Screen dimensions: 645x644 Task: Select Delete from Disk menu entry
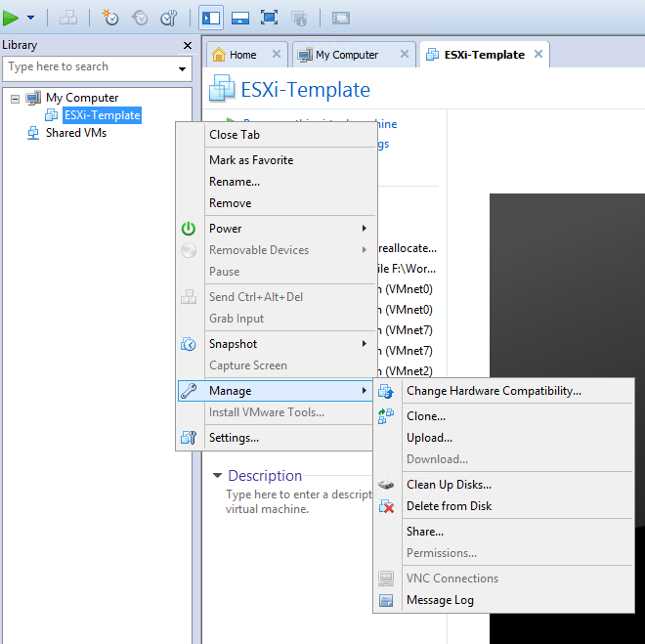[x=449, y=506]
